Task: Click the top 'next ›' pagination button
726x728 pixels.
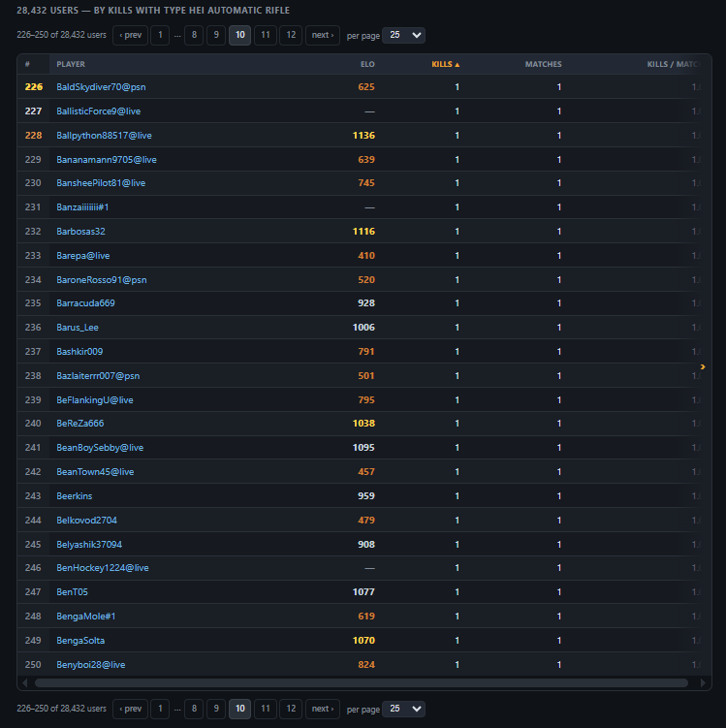Action: click(x=323, y=35)
